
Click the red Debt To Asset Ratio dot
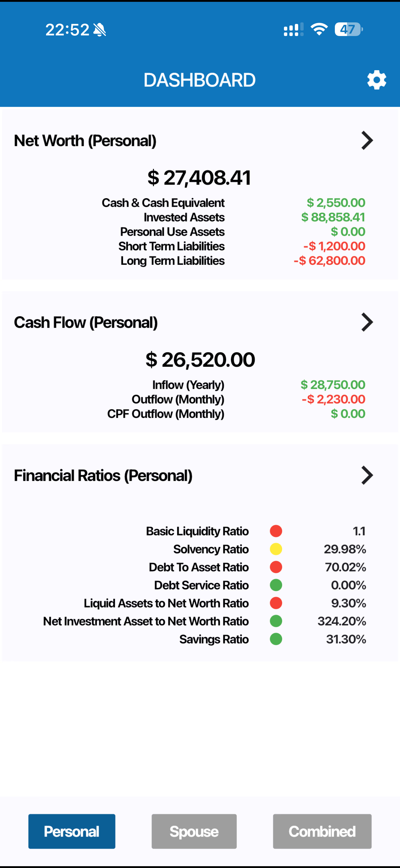276,567
